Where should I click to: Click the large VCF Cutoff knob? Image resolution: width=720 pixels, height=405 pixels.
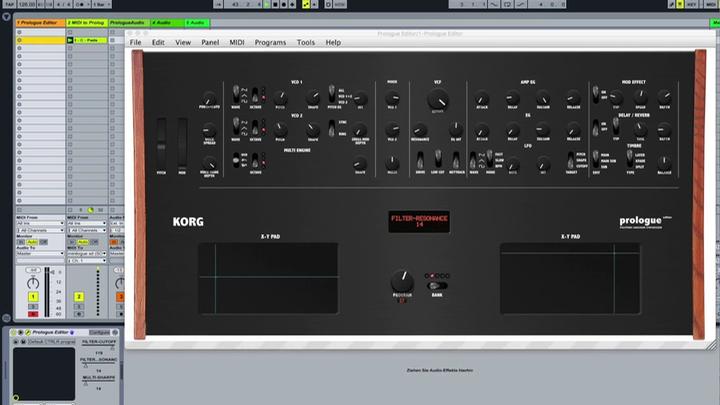coord(438,100)
